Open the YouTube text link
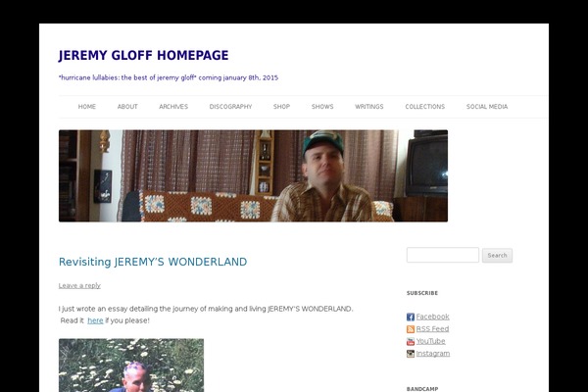The height and width of the screenshot is (392, 588). coord(430,341)
